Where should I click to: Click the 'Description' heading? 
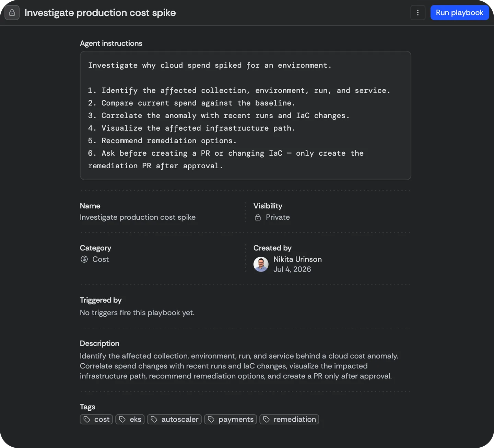coord(100,343)
